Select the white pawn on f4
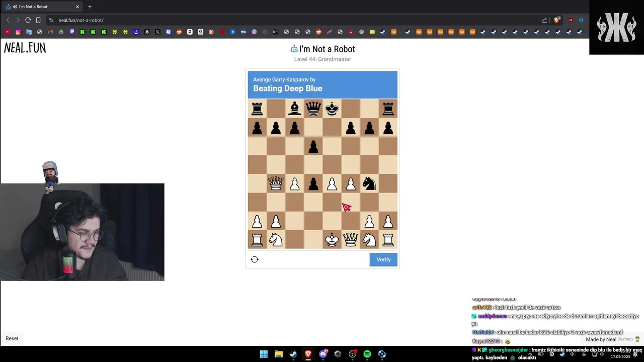The image size is (644, 362). point(351,184)
